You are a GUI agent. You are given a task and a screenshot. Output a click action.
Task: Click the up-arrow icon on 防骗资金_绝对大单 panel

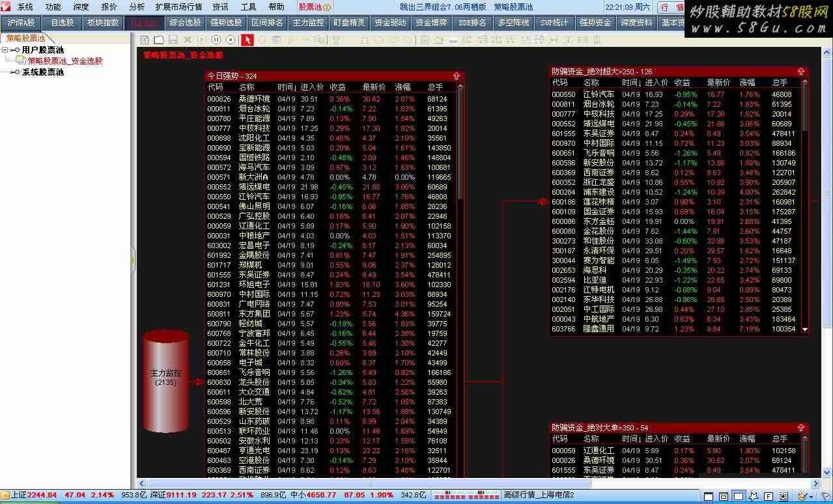tap(801, 428)
